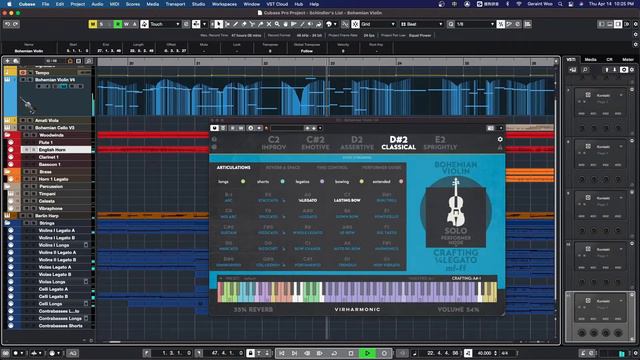Viewport: 640px width, 360px height.
Task: Select the Mute X tool
Action: 269,24
